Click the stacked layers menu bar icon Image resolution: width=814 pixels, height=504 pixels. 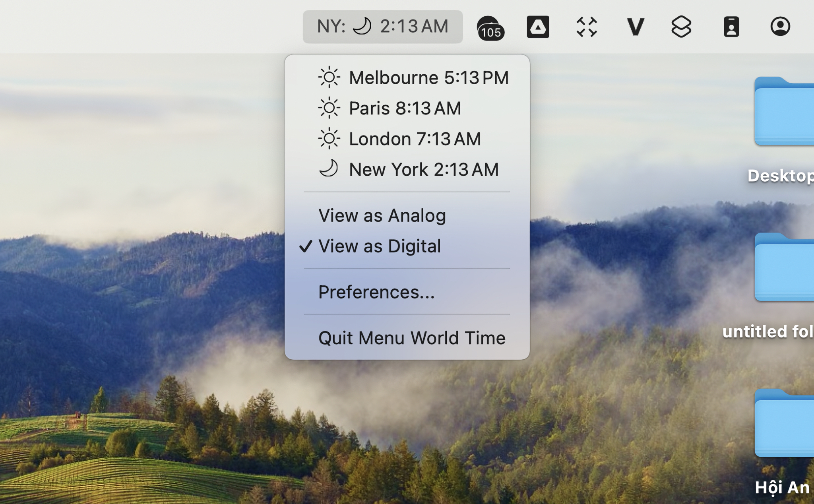pyautogui.click(x=681, y=27)
